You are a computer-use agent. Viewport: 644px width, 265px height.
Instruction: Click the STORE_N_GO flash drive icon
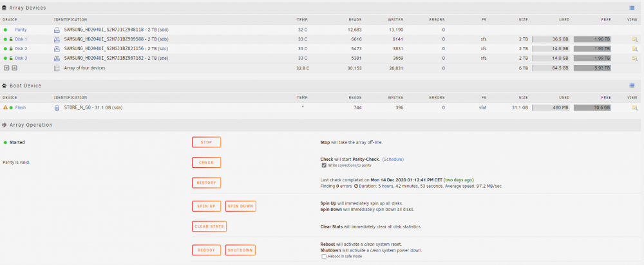point(57,108)
